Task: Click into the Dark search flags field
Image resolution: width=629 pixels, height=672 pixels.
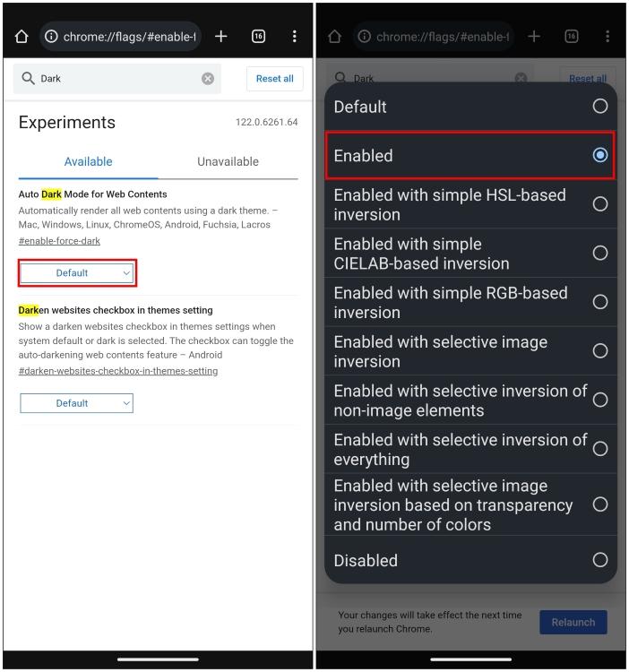Action: pyautogui.click(x=116, y=79)
